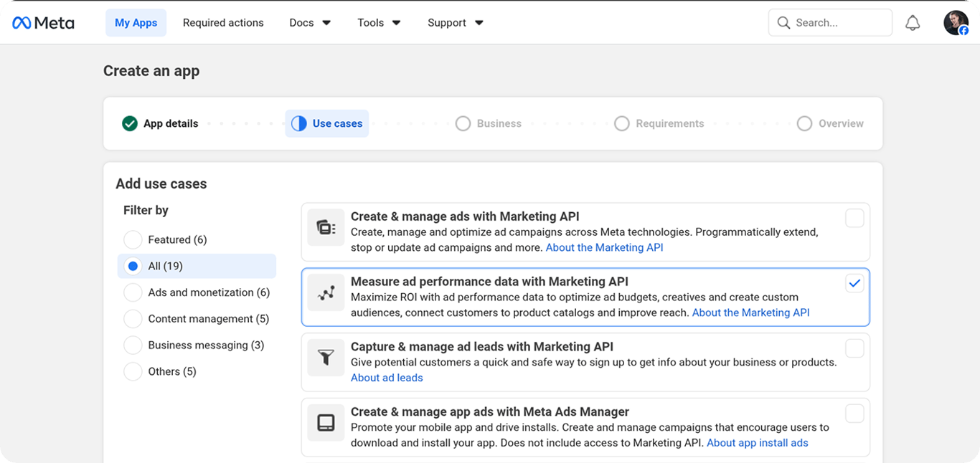Open the About ad leads link
Viewport: 980px width, 463px height.
pos(387,378)
